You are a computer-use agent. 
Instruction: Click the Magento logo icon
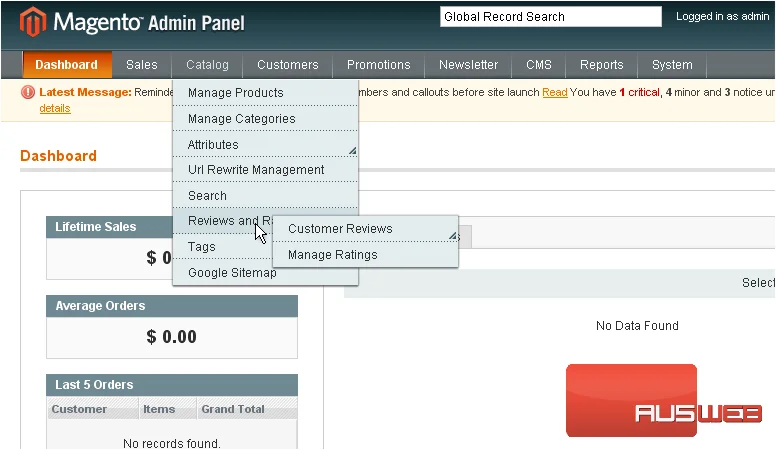[33, 22]
